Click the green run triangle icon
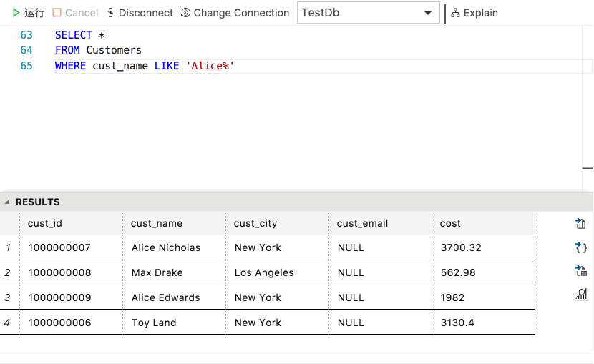The height and width of the screenshot is (364, 594). (x=16, y=13)
